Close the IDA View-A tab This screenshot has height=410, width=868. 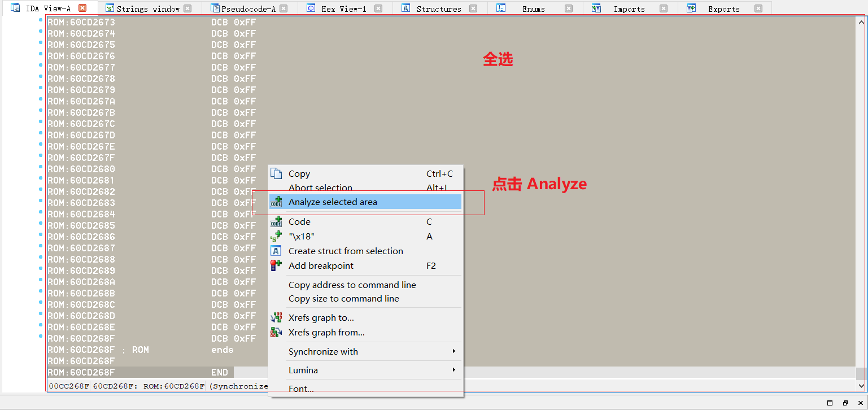coord(82,8)
